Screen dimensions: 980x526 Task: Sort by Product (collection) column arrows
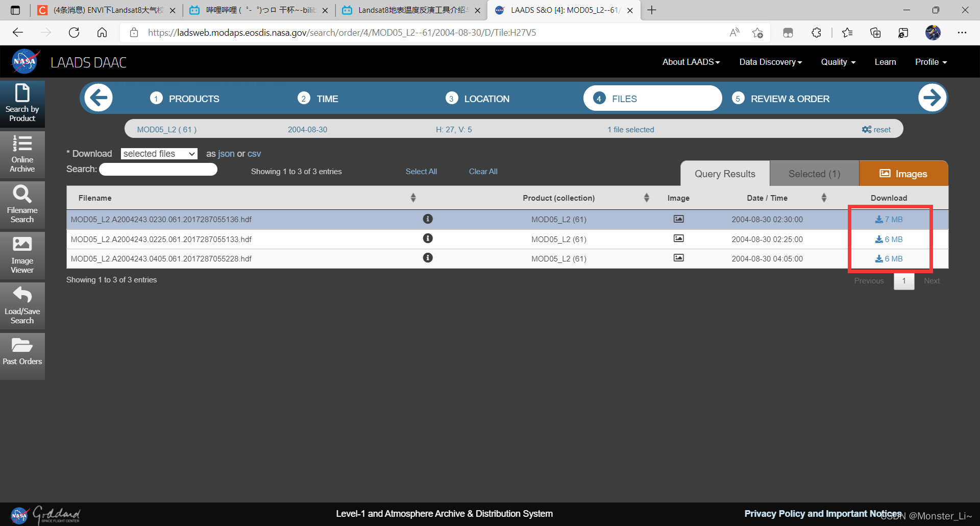tap(646, 198)
